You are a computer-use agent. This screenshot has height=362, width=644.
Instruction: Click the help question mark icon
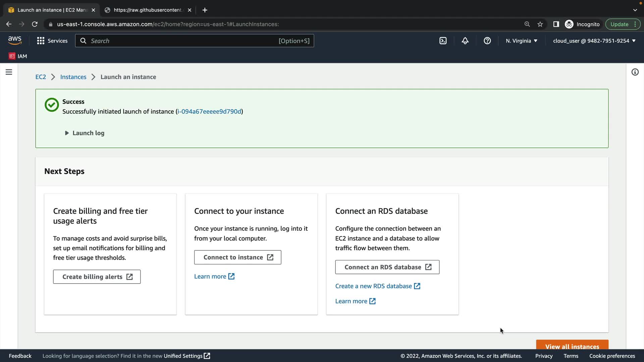click(487, 41)
